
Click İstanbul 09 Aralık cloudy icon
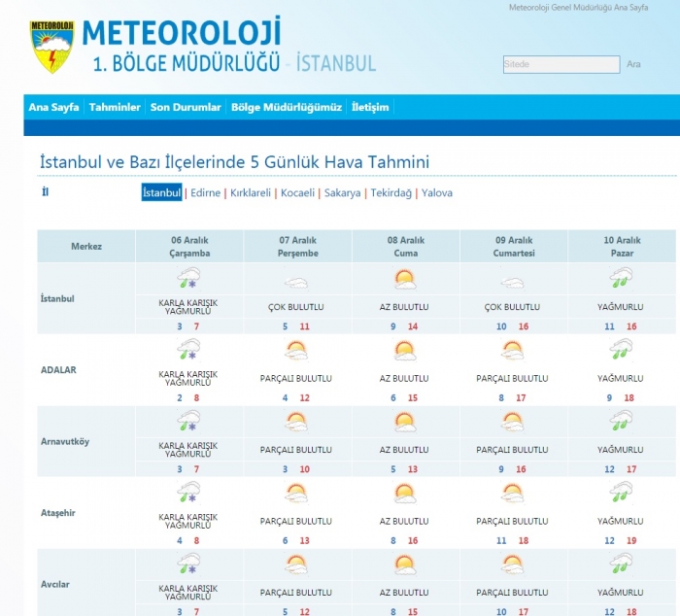coord(513,284)
